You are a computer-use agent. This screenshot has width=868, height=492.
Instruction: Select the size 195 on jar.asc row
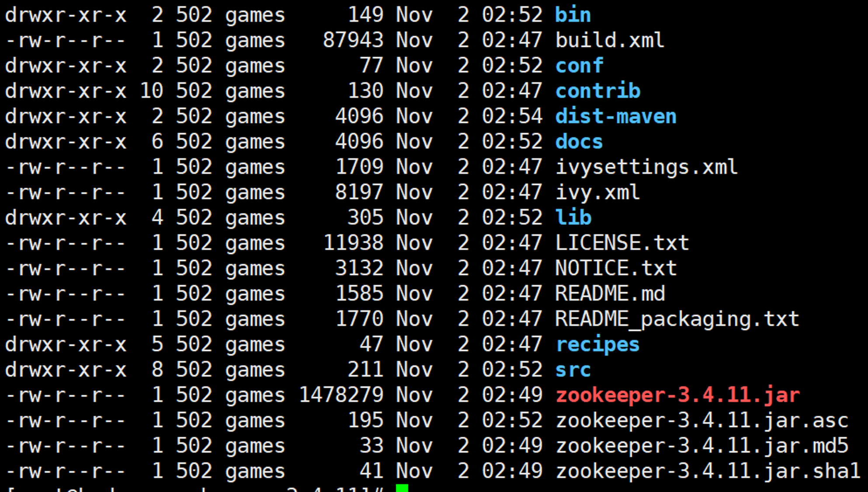tap(365, 420)
